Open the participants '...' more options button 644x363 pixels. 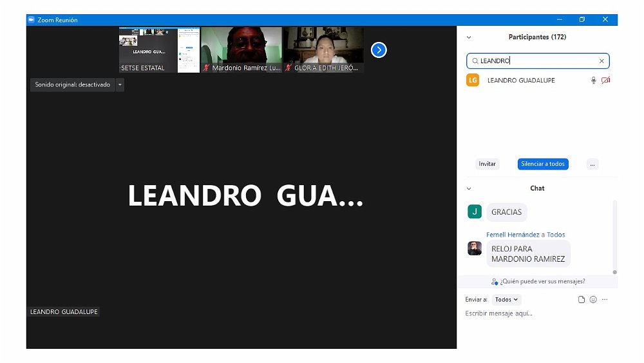(592, 164)
